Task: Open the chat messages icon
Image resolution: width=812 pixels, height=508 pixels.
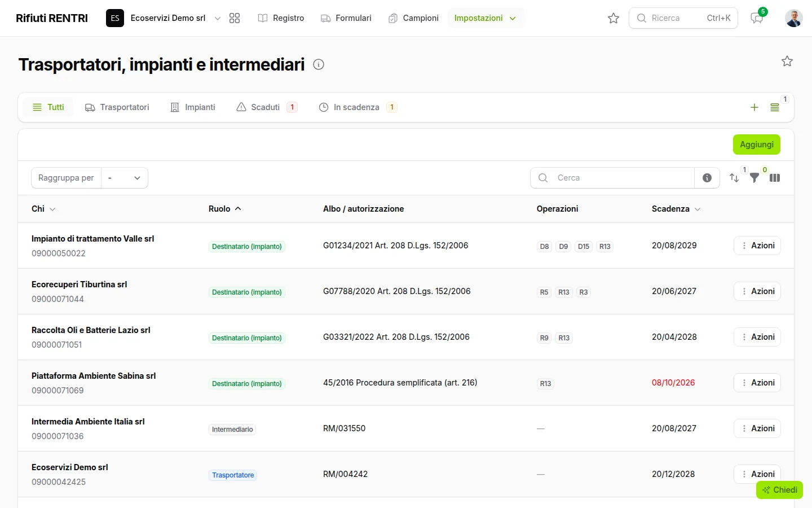Action: pos(757,18)
